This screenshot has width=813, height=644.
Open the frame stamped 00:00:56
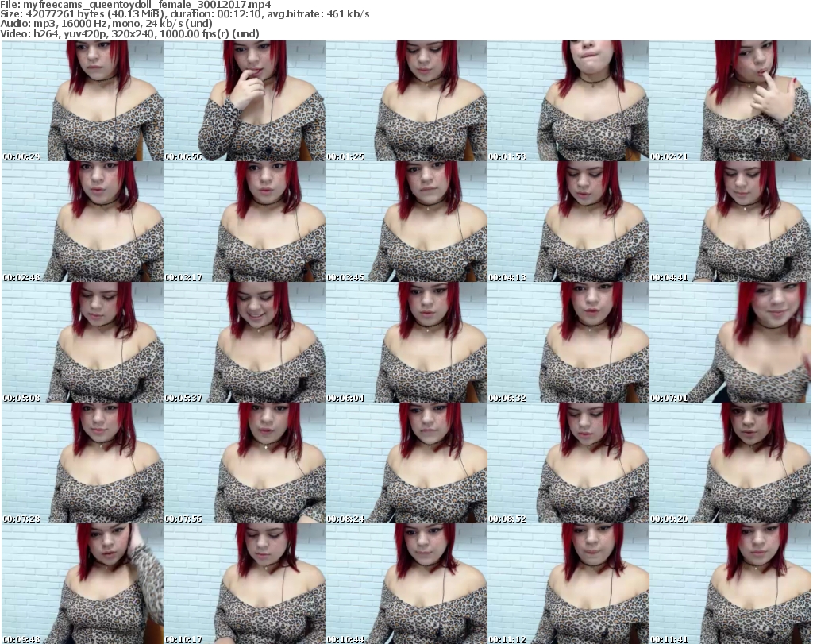[245, 101]
